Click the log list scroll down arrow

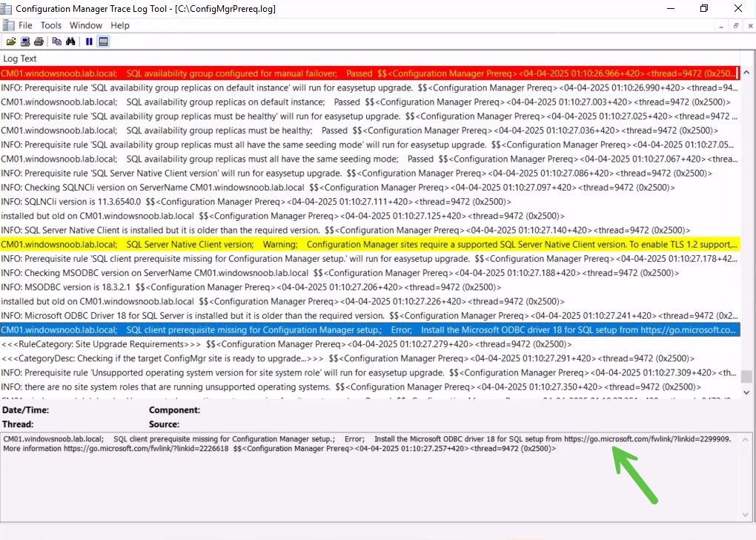click(x=746, y=392)
